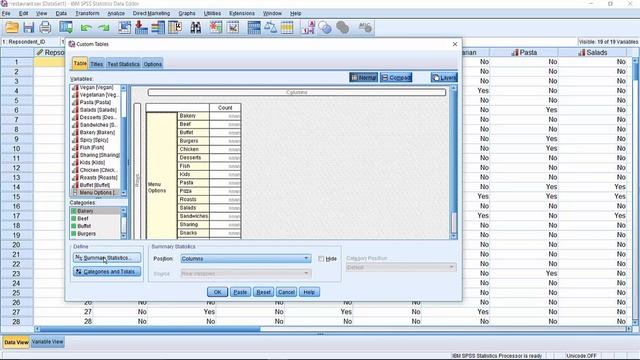Find with the binoculars icon
Image resolution: width=640 pixels, height=360 pixels.
[196, 28]
